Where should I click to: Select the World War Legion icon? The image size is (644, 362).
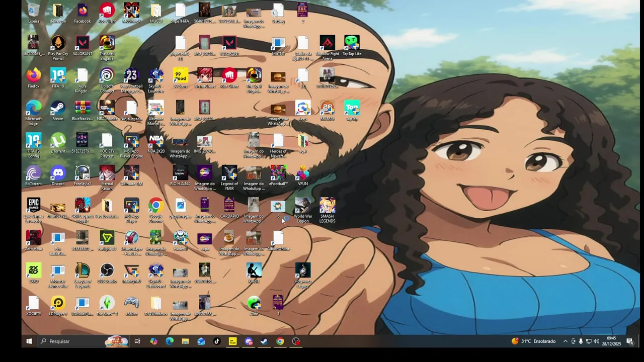303,211
